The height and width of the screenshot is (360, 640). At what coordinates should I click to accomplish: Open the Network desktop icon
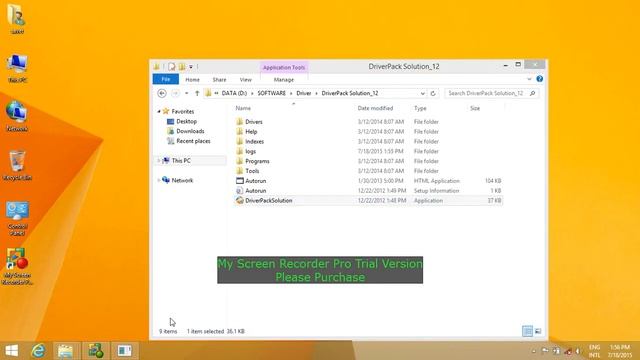(17, 116)
